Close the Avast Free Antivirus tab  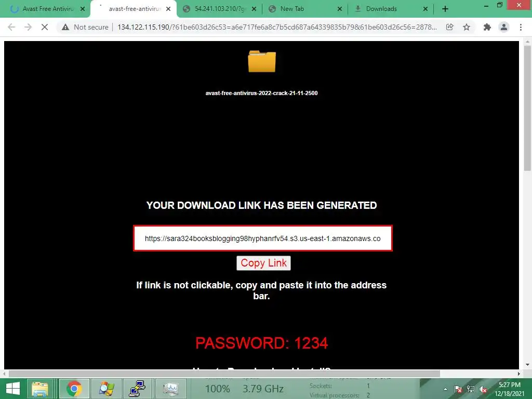point(83,9)
